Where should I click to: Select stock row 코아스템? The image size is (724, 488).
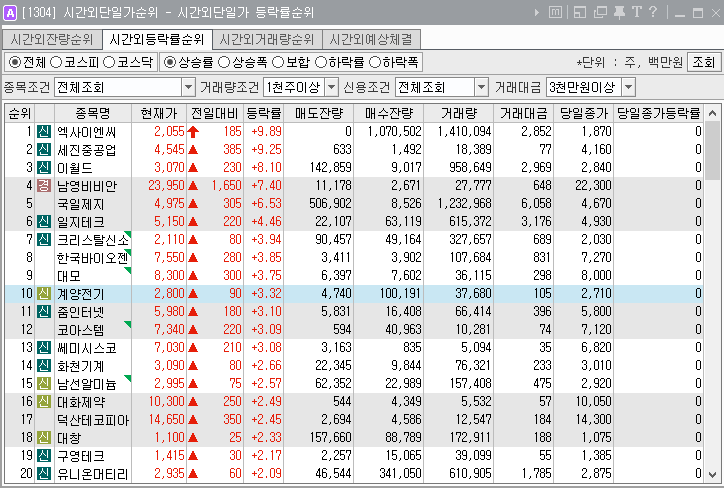[x=354, y=330]
